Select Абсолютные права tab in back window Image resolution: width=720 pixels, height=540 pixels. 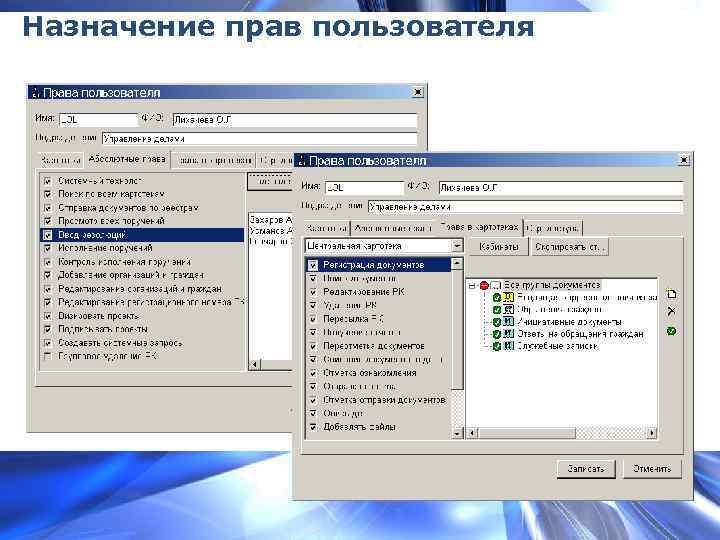click(x=127, y=159)
